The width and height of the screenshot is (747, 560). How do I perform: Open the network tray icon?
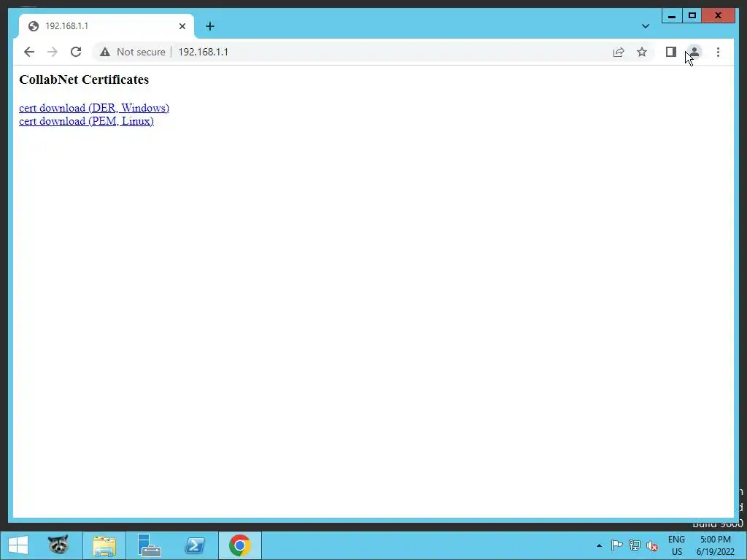point(635,545)
